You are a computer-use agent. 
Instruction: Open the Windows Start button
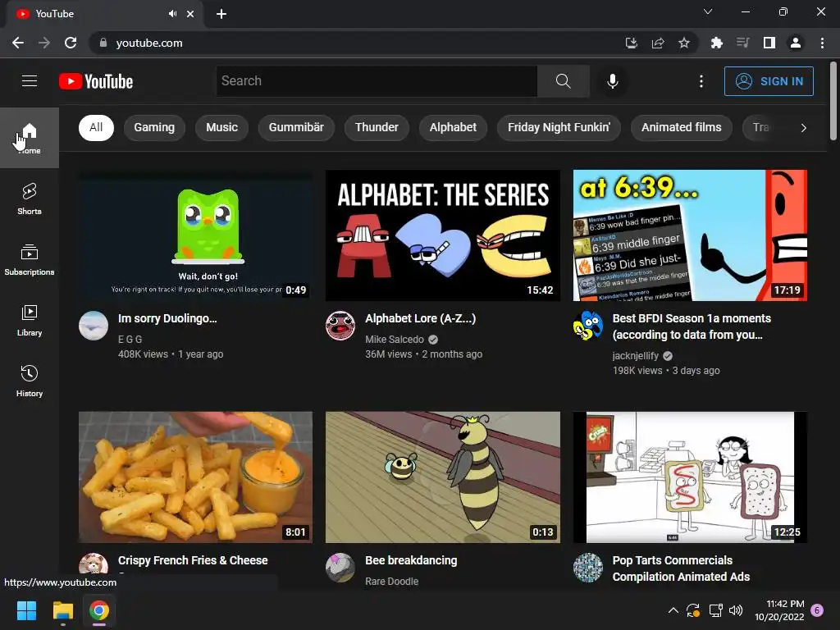point(26,610)
